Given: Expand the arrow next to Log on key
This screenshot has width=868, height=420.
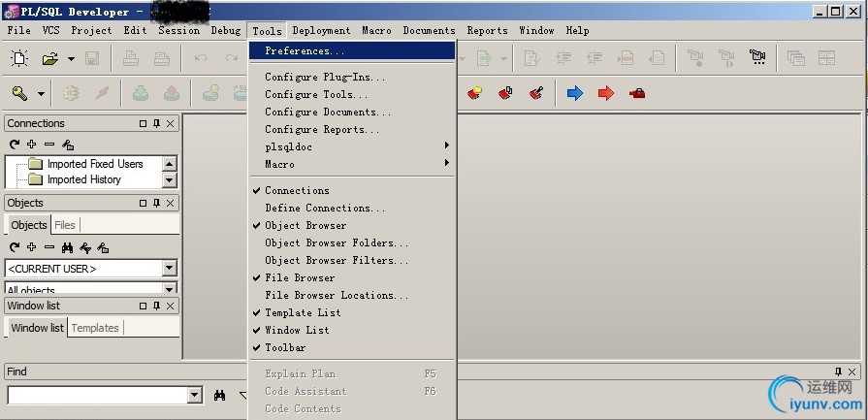Looking at the screenshot, I should pyautogui.click(x=41, y=94).
